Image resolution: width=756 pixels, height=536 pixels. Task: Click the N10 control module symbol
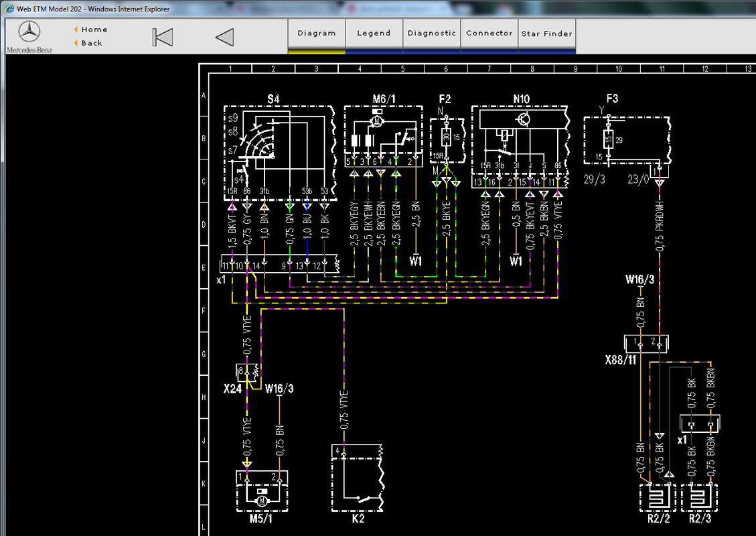(520, 146)
